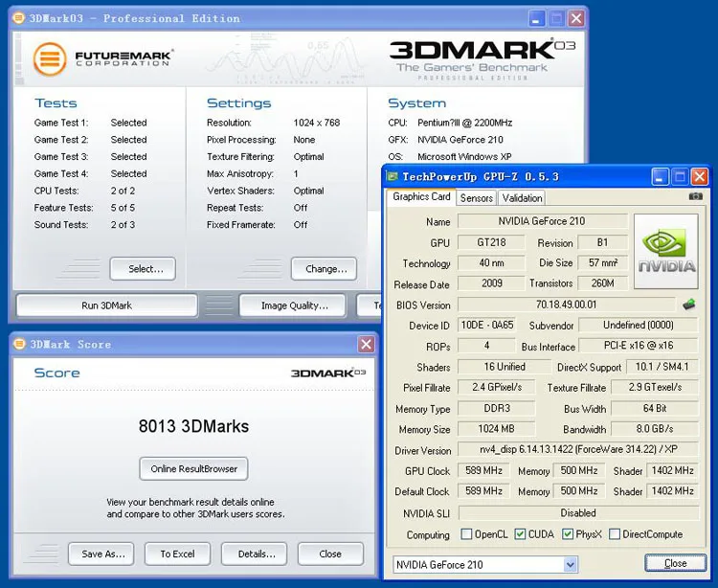This screenshot has width=718, height=588.
Task: Click the GPU-Z camera screenshot icon
Action: point(695,196)
